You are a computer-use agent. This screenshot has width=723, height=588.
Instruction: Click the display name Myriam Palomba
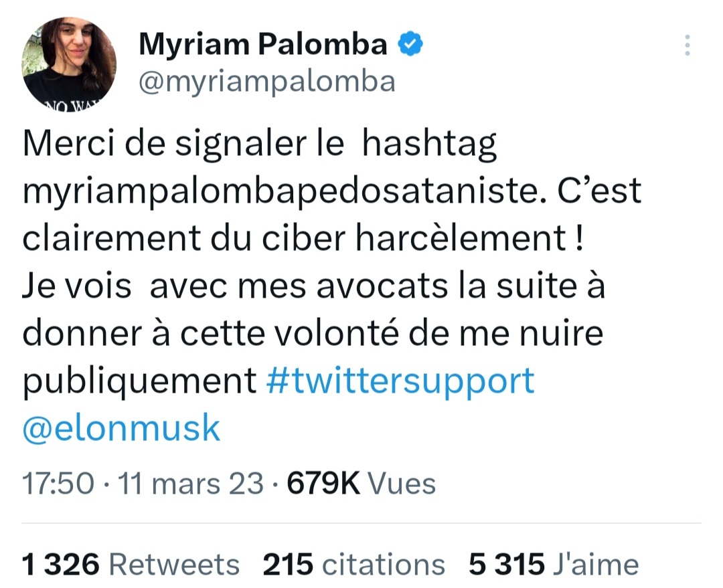pos(263,45)
